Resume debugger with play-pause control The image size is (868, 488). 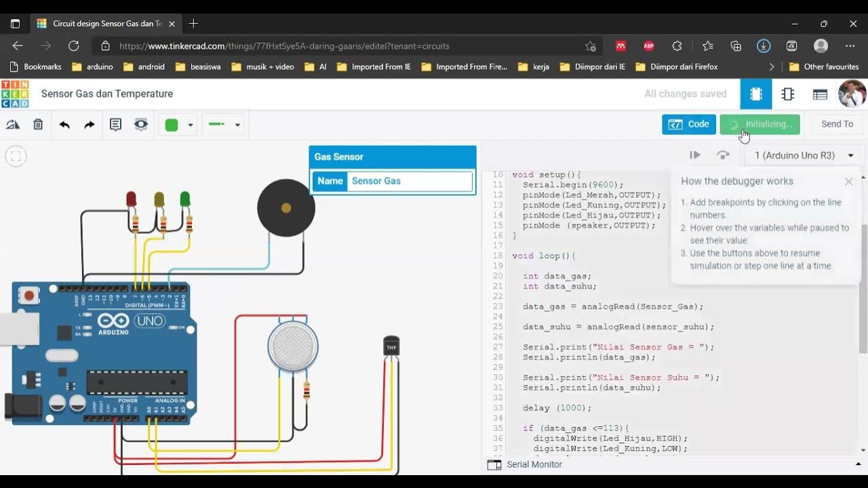point(695,155)
